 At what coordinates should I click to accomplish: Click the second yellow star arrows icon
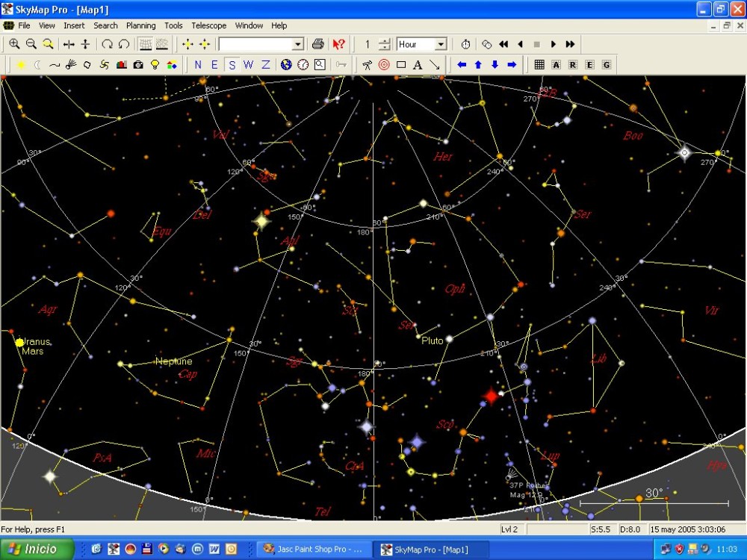coord(205,44)
